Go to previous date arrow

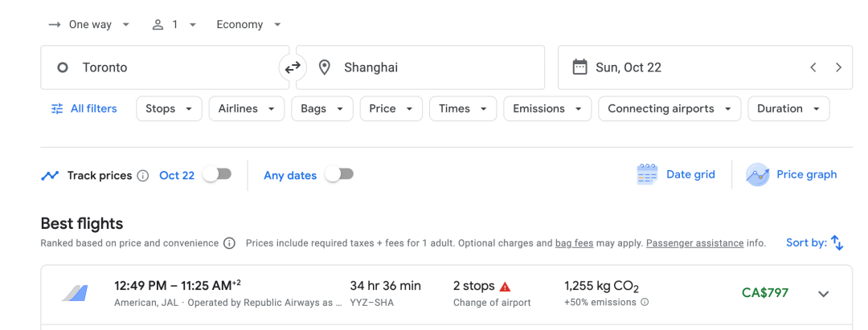pyautogui.click(x=813, y=67)
